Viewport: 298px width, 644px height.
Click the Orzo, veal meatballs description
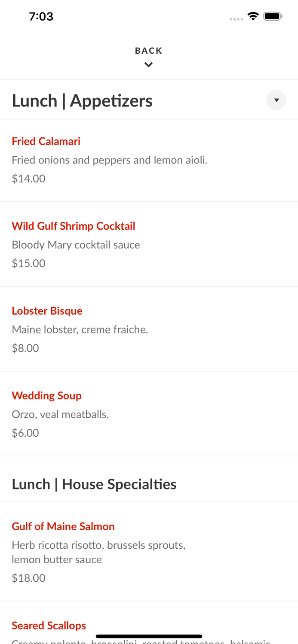pyautogui.click(x=60, y=414)
